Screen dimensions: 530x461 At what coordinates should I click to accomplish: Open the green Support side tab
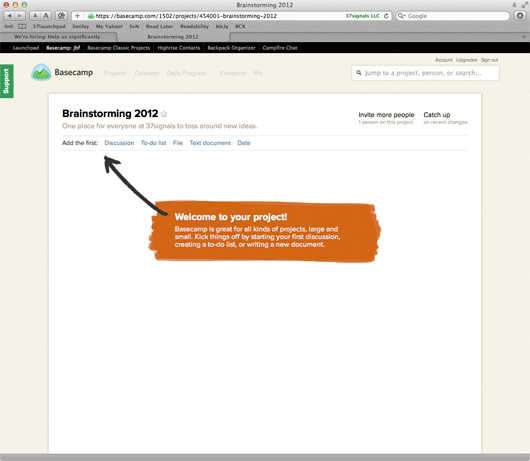pyautogui.click(x=7, y=81)
